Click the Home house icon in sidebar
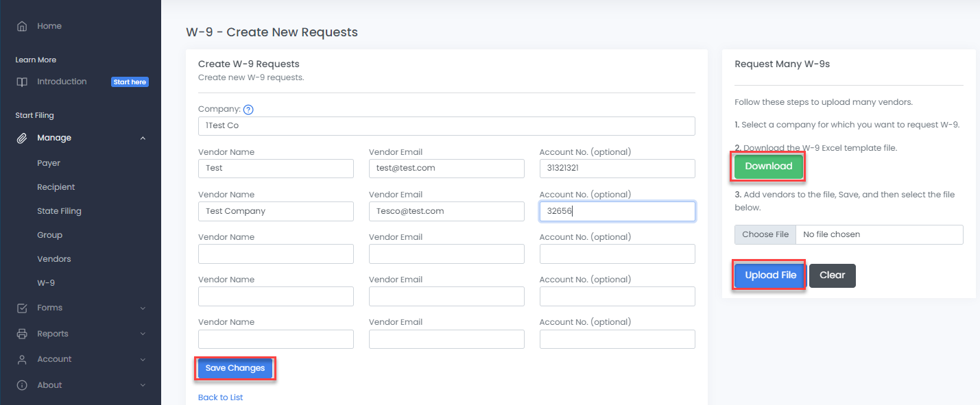 point(22,26)
